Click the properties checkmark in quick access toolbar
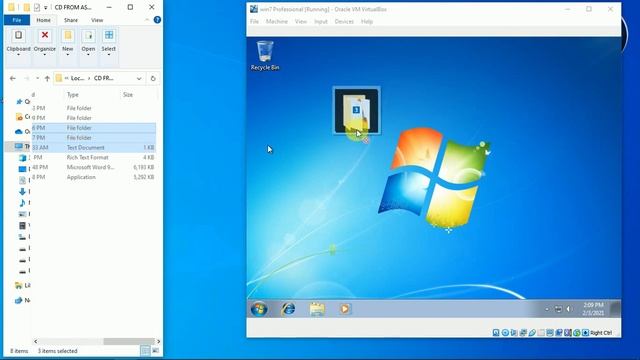The width and height of the screenshot is (640, 360). coord(37,7)
